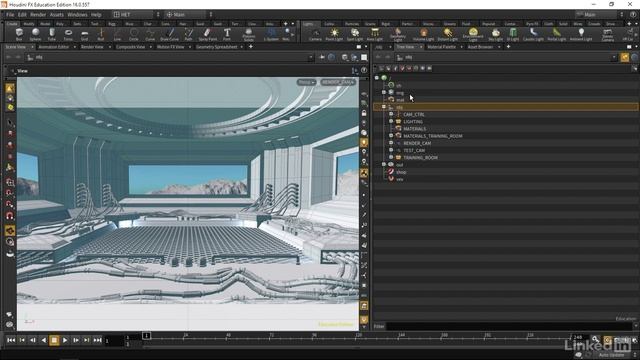Add a Sky Light
This screenshot has width=640, height=360.
pos(496,34)
